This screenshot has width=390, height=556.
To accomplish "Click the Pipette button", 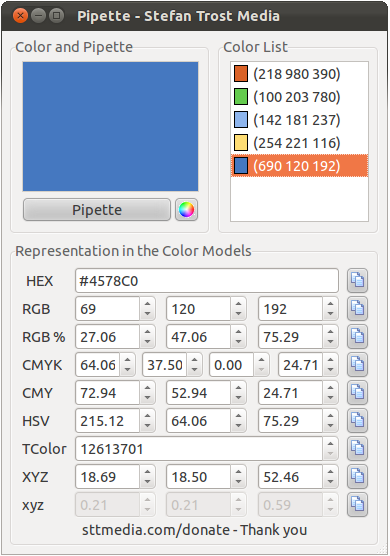I will (x=97, y=210).
